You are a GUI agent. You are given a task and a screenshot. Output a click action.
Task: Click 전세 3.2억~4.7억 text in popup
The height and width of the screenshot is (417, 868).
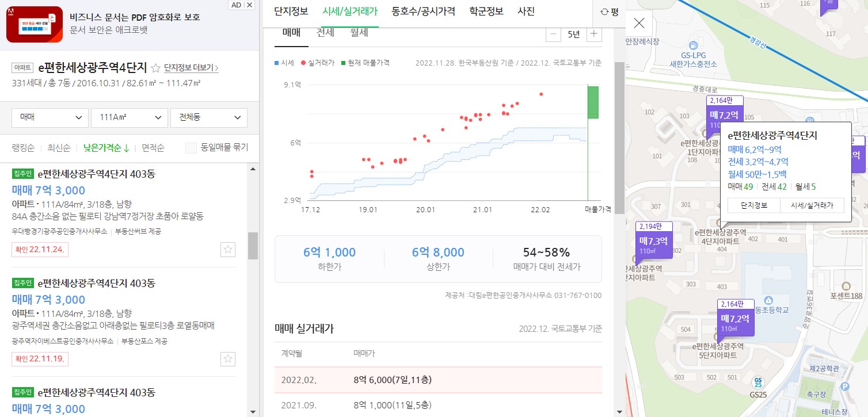(x=758, y=162)
